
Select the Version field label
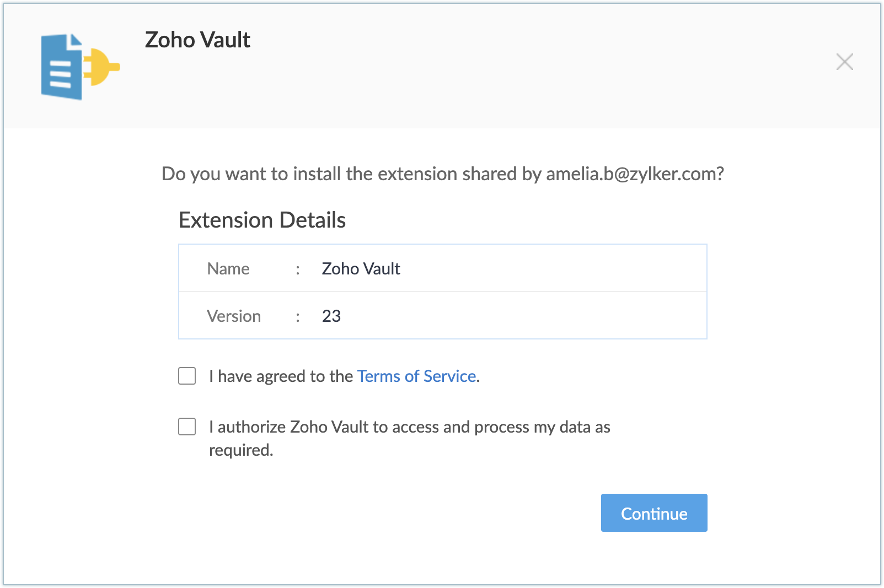pos(234,316)
